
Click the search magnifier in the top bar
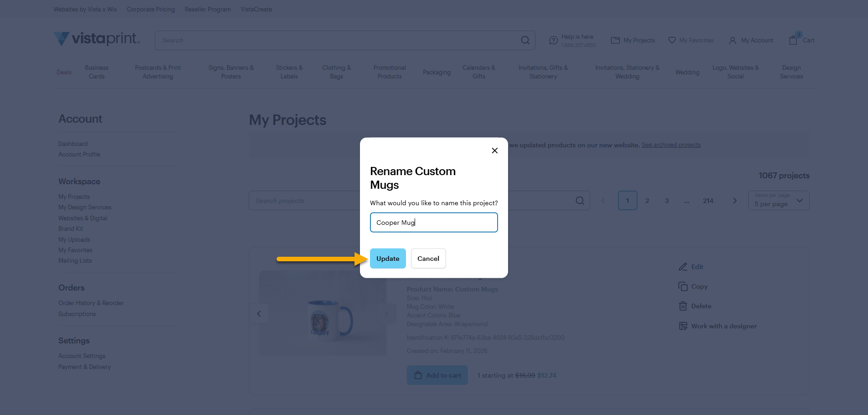point(525,40)
